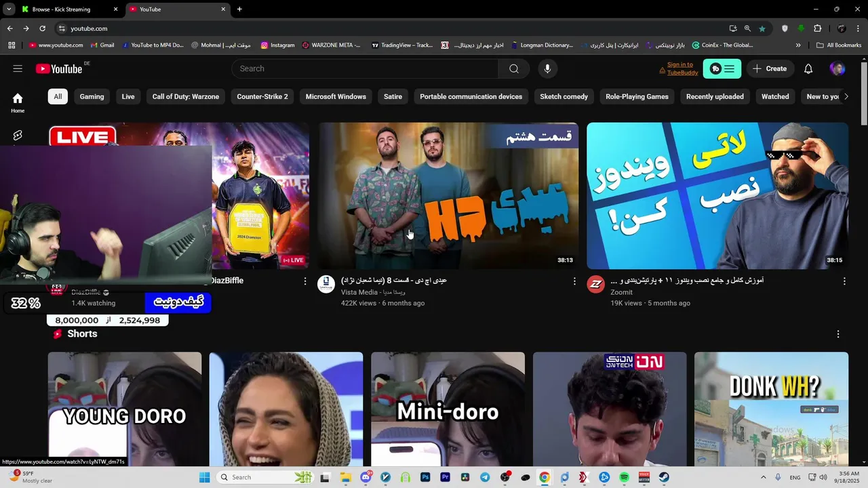Open the Mini-doro short
Viewport: 868px width, 488px height.
point(448,409)
